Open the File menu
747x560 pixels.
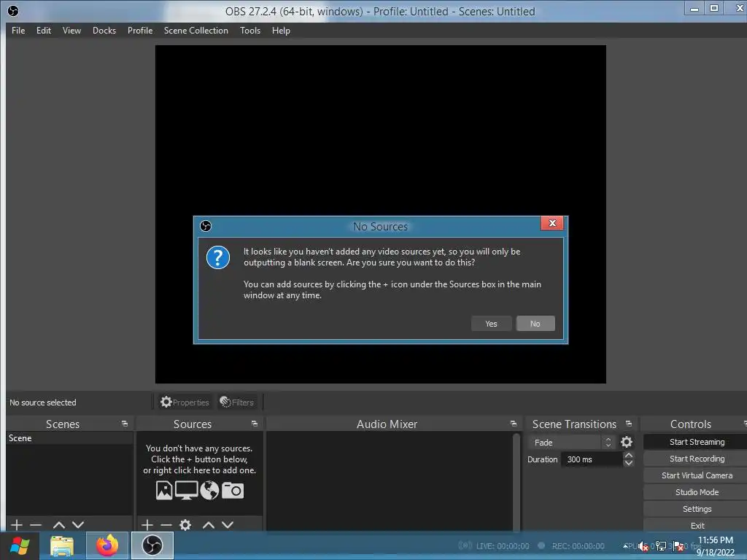[x=18, y=31]
